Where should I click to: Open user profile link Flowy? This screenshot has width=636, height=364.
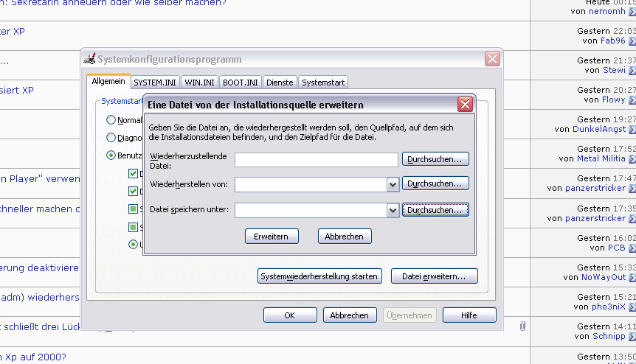[x=614, y=99]
